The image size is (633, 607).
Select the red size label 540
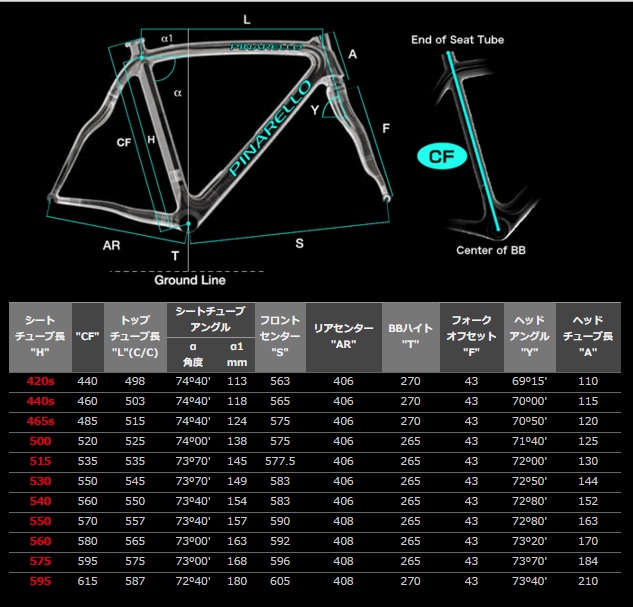(40, 501)
